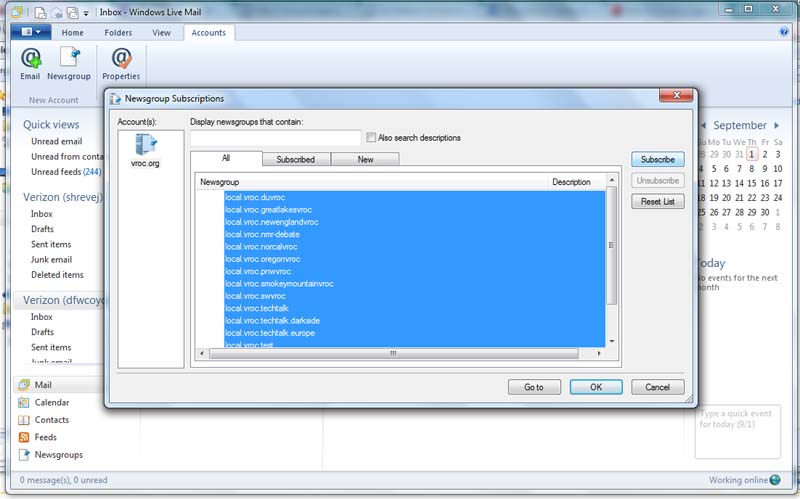800x499 pixels.
Task: Open Unread email quick view
Action: pos(57,141)
